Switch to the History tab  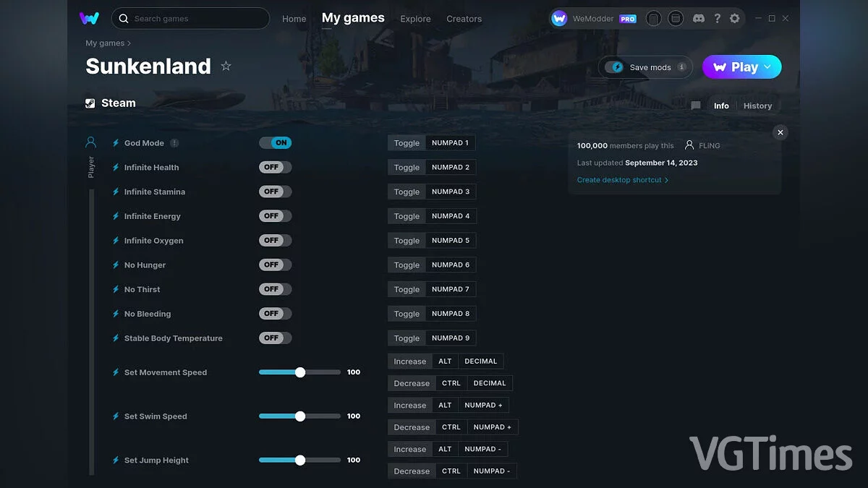pyautogui.click(x=757, y=106)
